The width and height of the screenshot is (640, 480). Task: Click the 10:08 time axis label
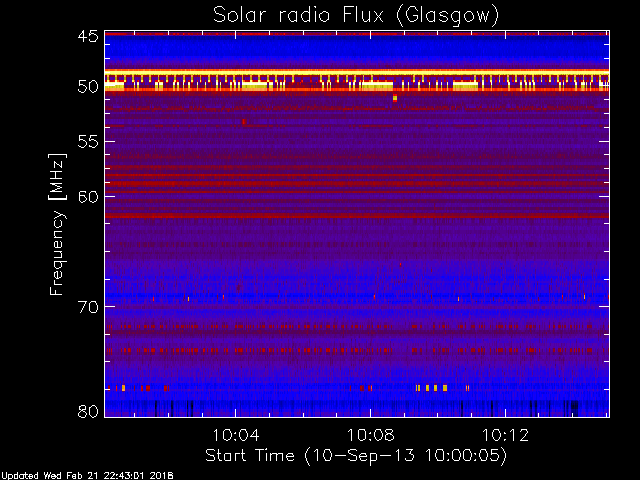pos(371,435)
